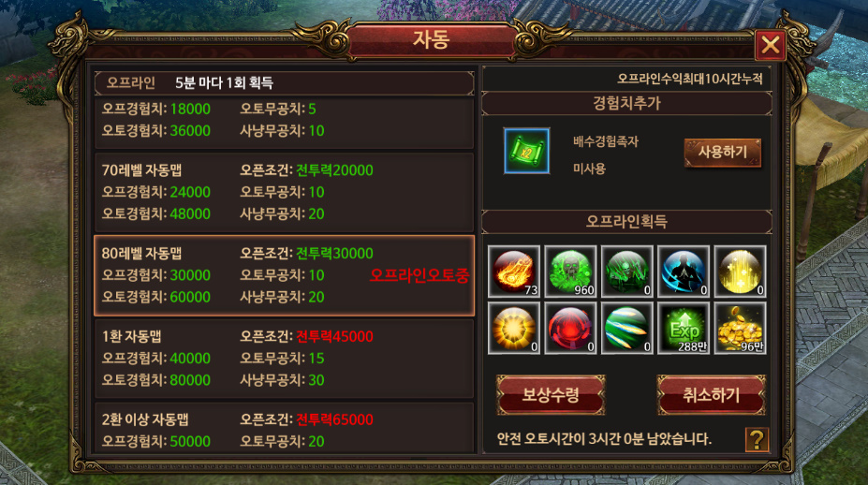
Task: Click the red orb reward icon
Action: 570,329
